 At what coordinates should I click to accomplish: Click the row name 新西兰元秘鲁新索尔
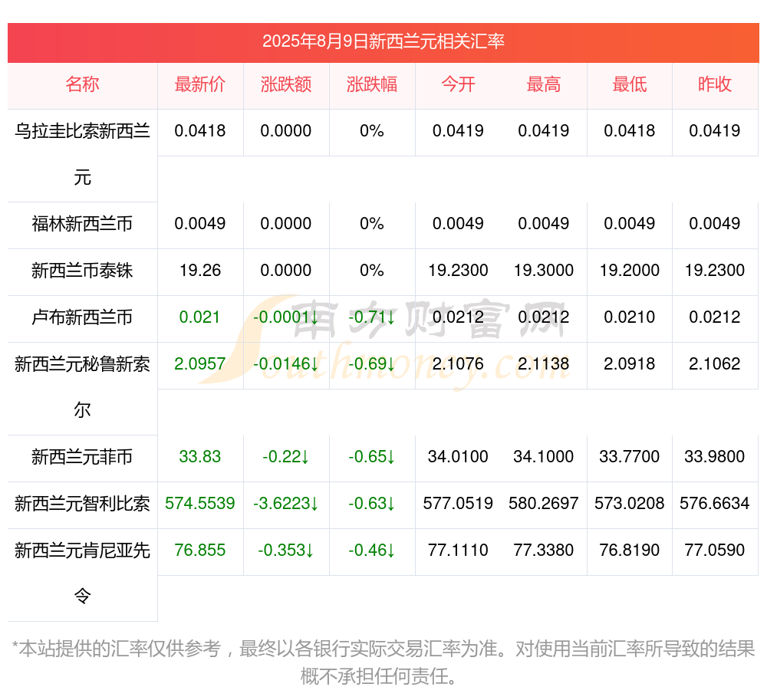point(82,386)
